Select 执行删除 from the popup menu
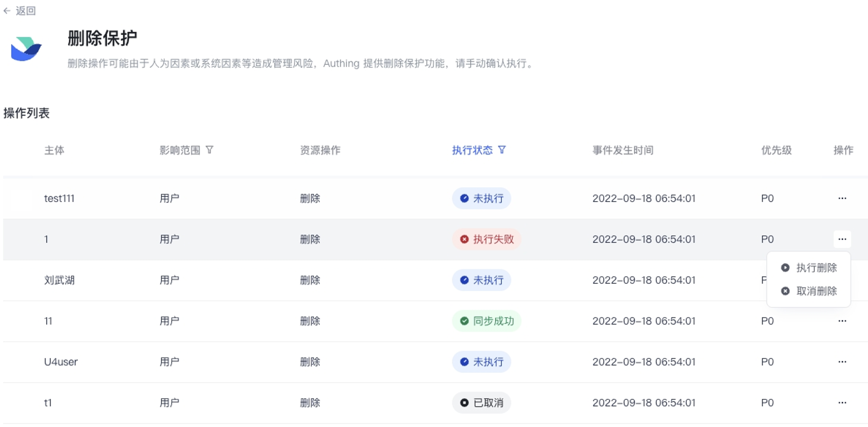Screen dimensions: 868x427 click(x=809, y=268)
